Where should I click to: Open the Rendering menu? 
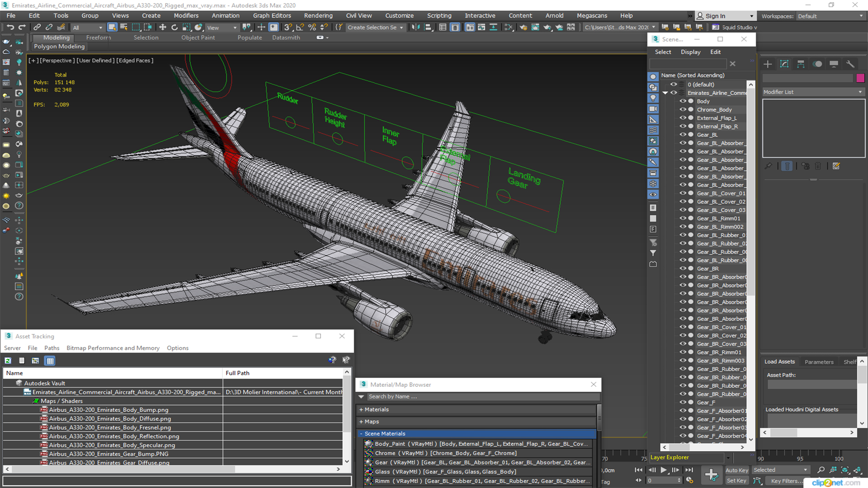(x=318, y=16)
